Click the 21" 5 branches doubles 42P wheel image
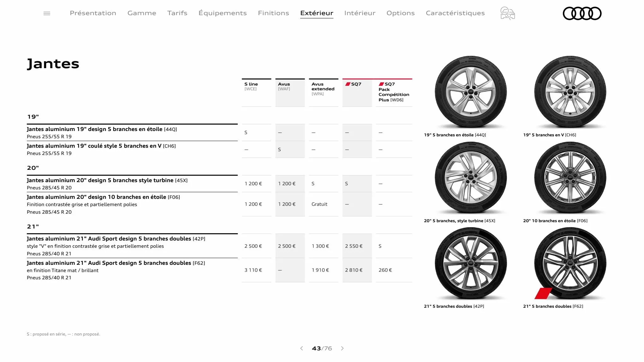 [x=471, y=263]
